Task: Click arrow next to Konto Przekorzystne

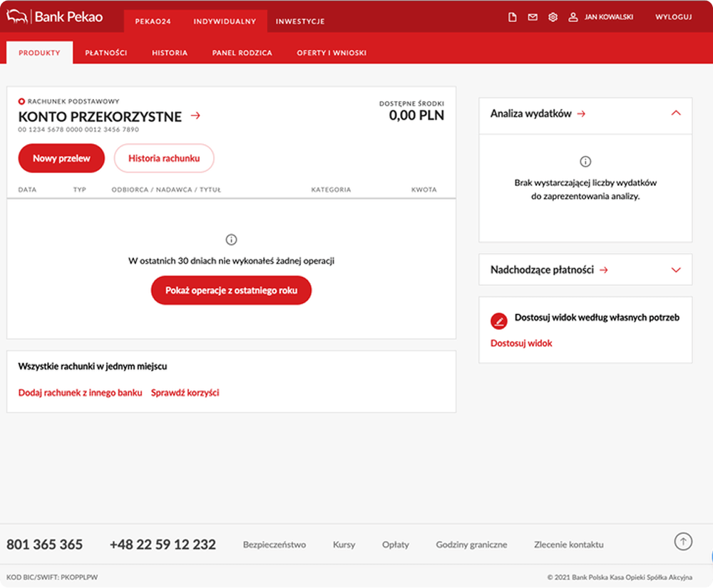Action: 195,115
